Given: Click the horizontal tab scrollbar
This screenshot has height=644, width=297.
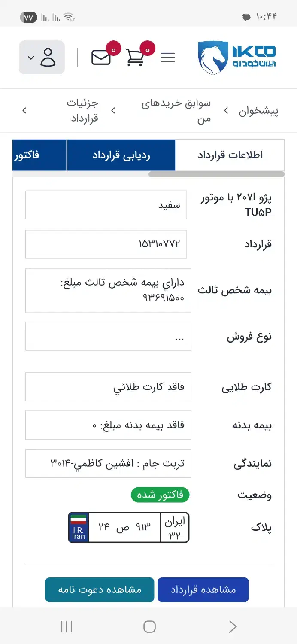Looking at the screenshot, I should pos(216,174).
